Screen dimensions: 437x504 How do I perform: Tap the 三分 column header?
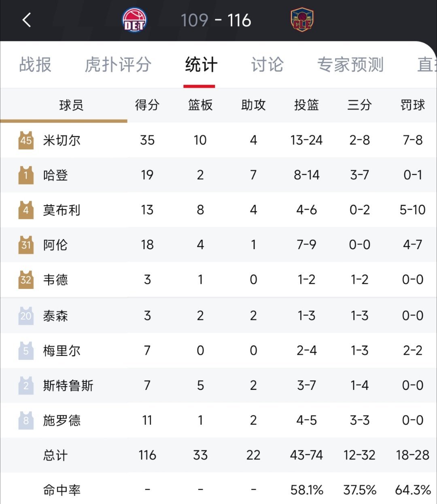[x=359, y=105]
